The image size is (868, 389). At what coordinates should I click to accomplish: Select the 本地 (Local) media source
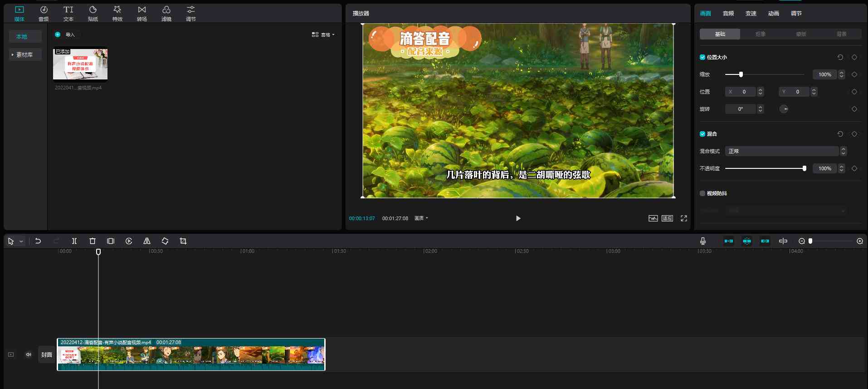click(x=25, y=36)
